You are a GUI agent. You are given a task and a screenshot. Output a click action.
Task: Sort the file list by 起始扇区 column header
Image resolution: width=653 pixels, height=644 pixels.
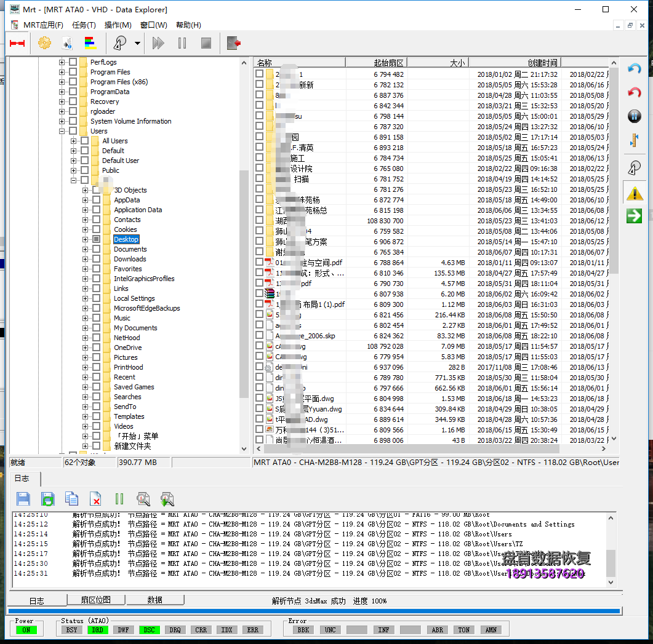[376, 63]
